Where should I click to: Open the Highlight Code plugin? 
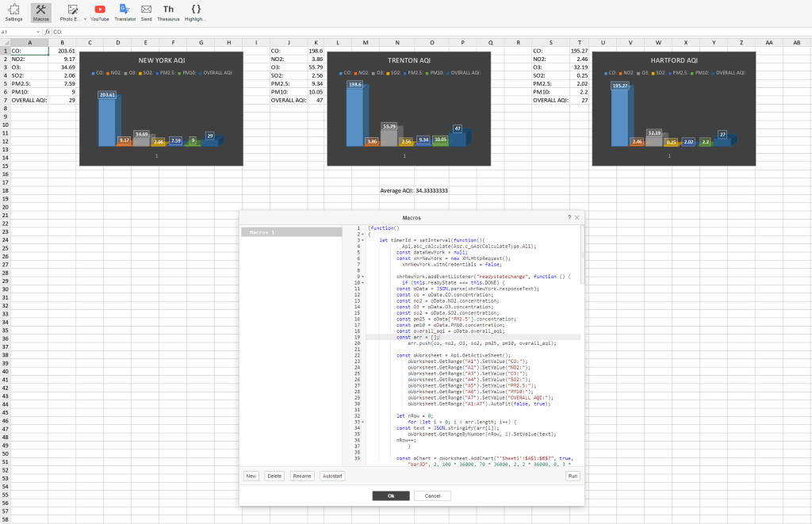point(194,12)
